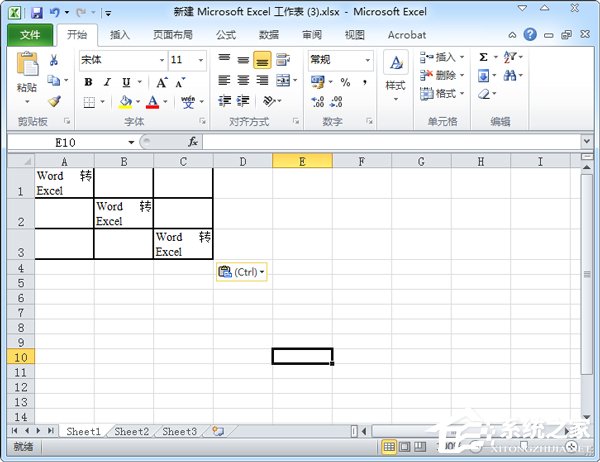
Task: Expand the formula bar
Action: click(587, 141)
